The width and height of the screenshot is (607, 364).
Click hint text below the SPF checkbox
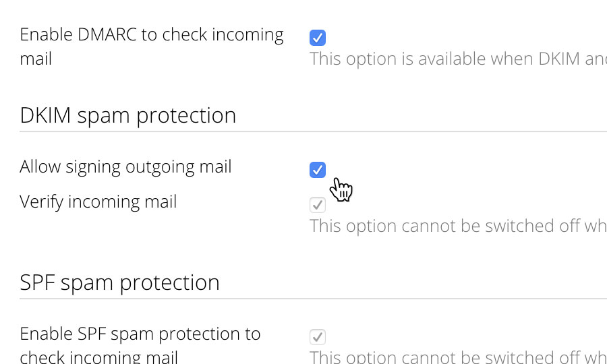pyautogui.click(x=458, y=357)
